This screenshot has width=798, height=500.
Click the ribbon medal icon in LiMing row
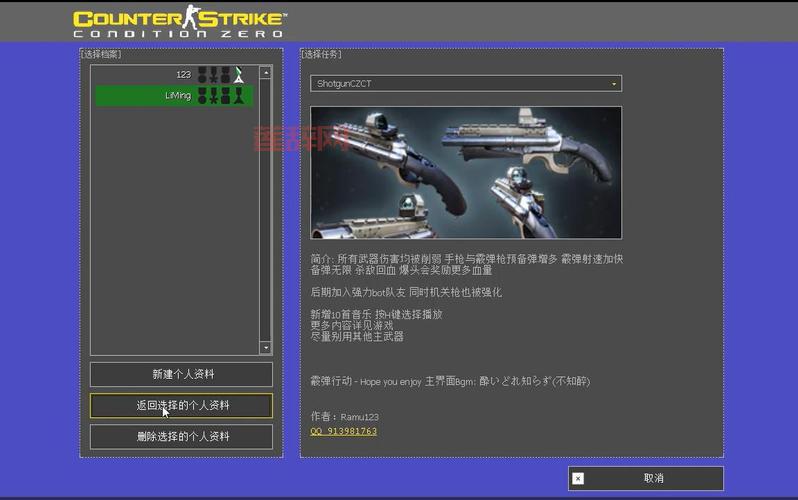[x=239, y=95]
